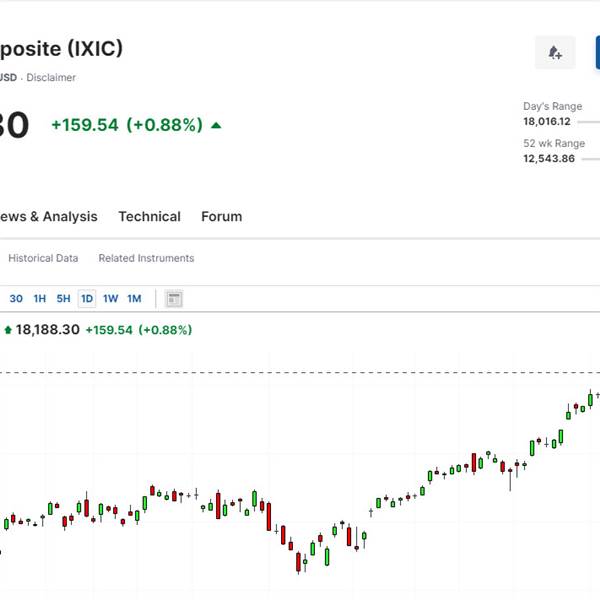Choose the 1W chart timeframe
Viewport: 600px width, 600px height.
[x=110, y=298]
